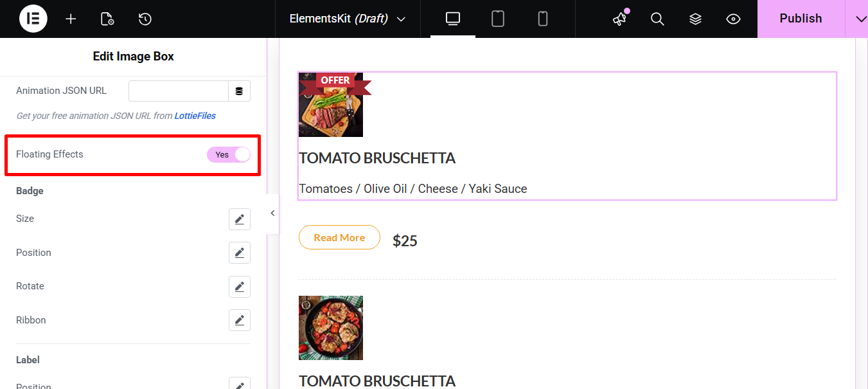The height and width of the screenshot is (389, 868).
Task: Add a new element with plus icon
Action: pos(71,19)
